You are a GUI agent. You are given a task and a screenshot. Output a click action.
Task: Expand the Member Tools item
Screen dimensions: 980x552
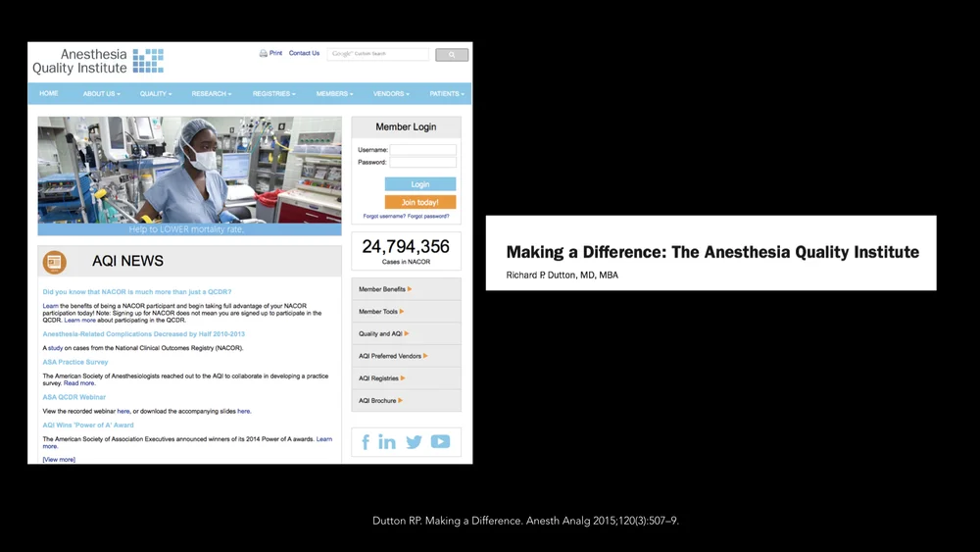point(407,312)
